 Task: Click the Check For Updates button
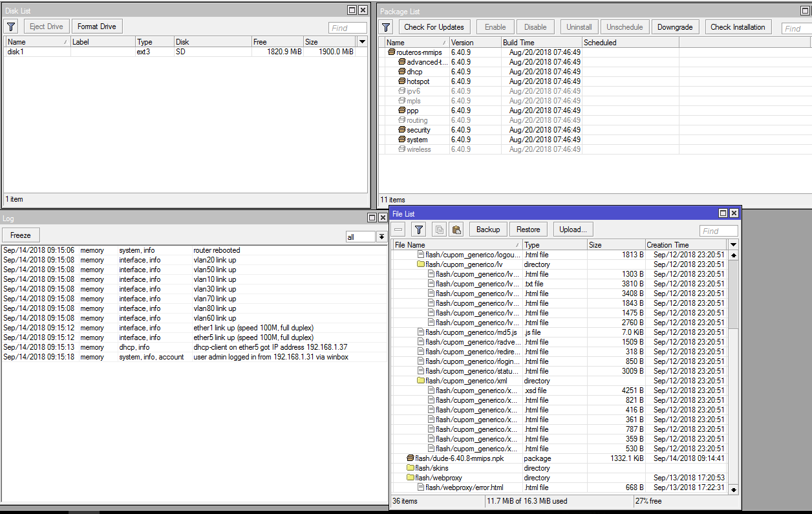pos(434,27)
